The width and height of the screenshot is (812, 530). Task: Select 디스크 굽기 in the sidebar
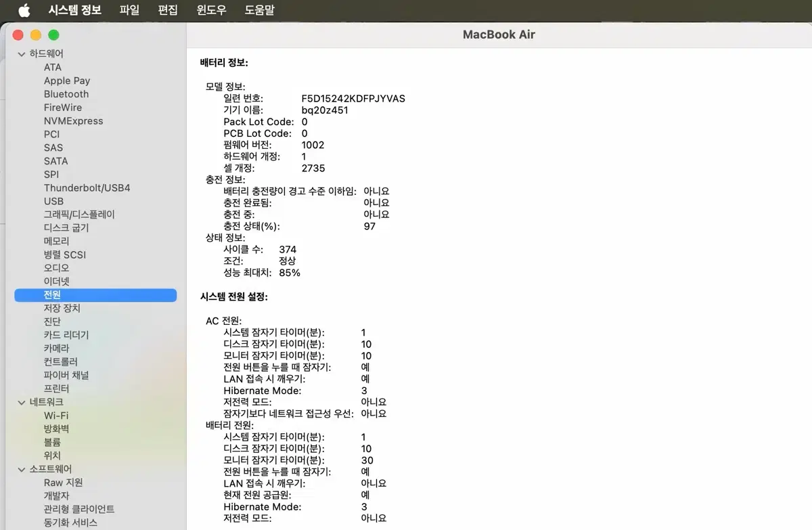click(66, 228)
